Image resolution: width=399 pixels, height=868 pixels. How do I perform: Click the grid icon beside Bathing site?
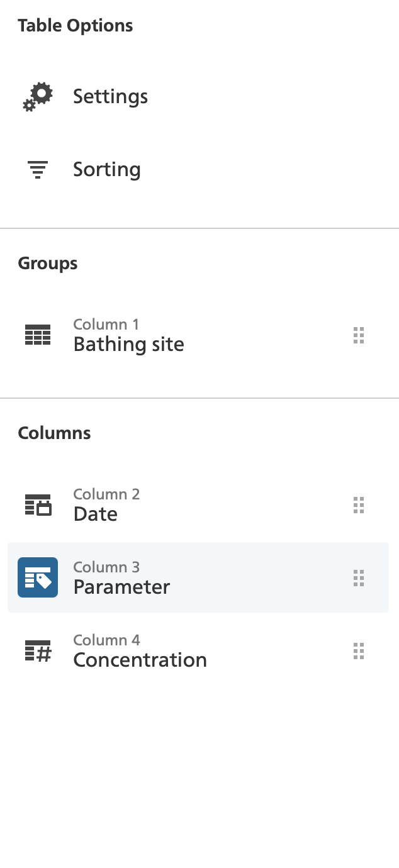tap(37, 335)
